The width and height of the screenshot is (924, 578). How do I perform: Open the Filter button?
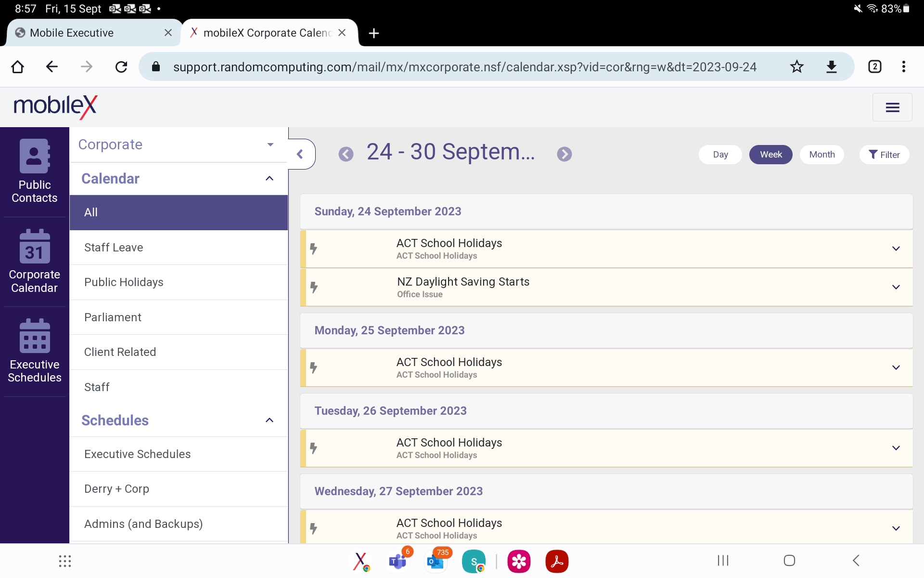pyautogui.click(x=884, y=155)
